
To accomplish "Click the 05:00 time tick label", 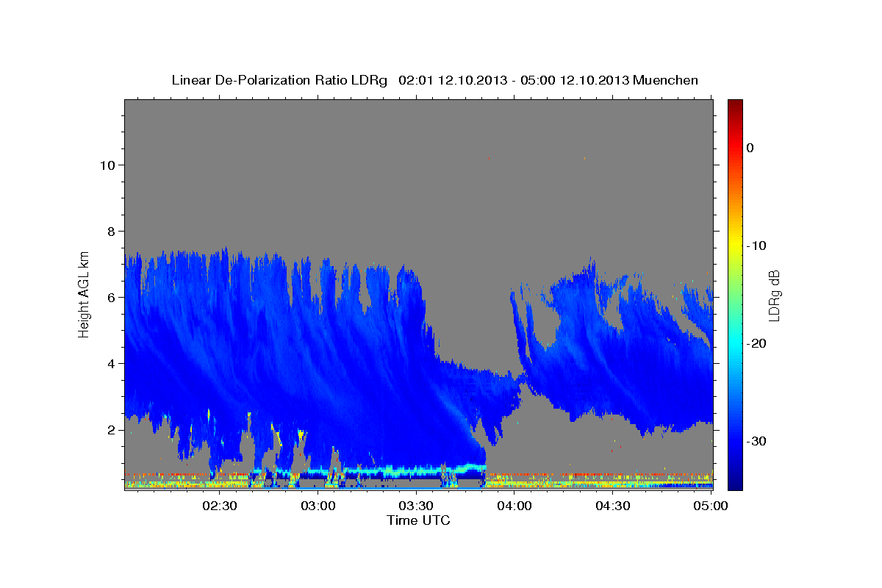I will pyautogui.click(x=711, y=506).
